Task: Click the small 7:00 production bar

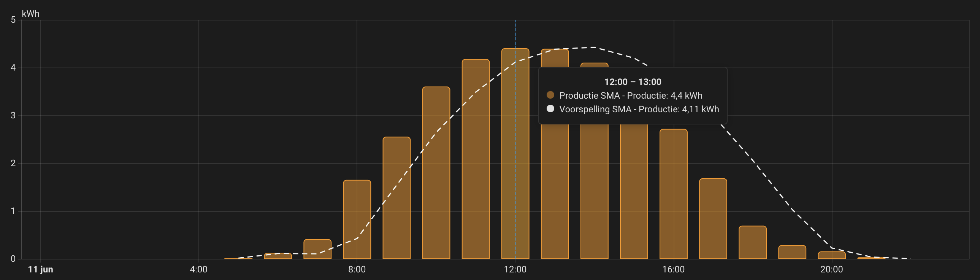Action: point(317,249)
